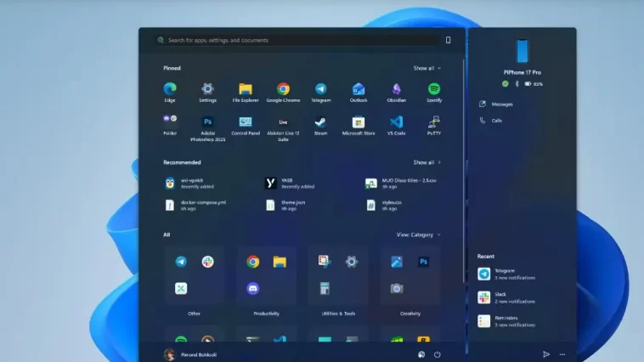Viewport: 644px width, 362px height.
Task: Click the green connected checkmark icon
Action: click(506, 84)
